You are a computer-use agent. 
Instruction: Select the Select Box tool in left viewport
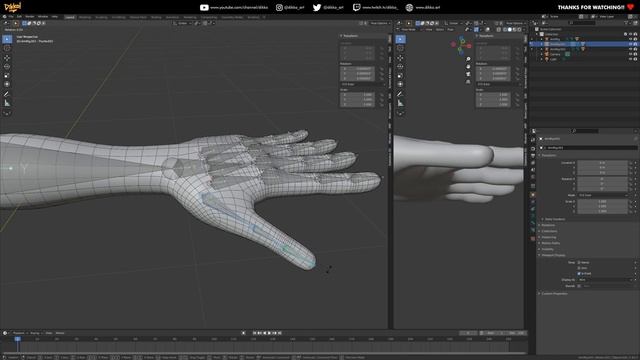pyautogui.click(x=7, y=39)
